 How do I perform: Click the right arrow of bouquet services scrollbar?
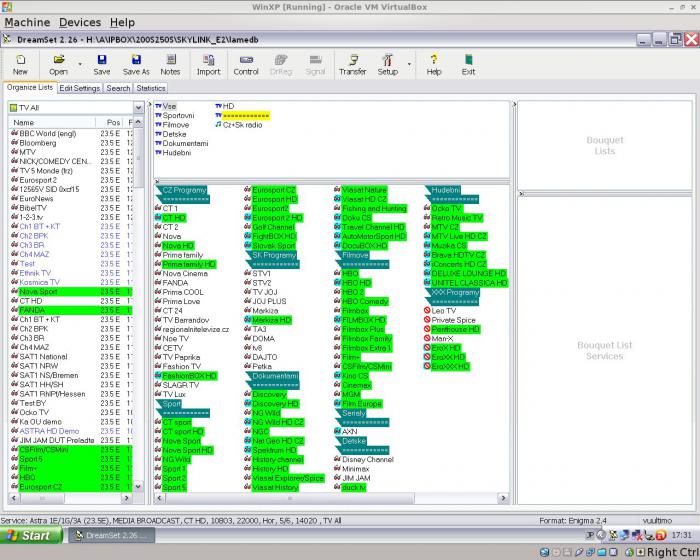(504, 498)
